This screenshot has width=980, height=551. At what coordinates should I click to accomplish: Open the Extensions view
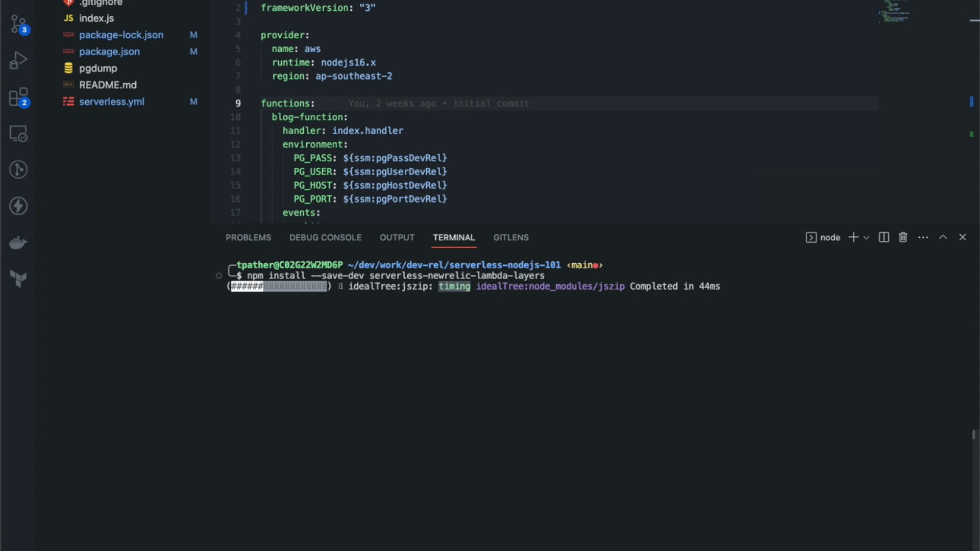point(19,97)
